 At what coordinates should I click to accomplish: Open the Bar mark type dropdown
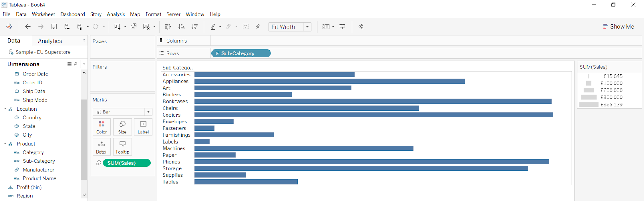149,112
